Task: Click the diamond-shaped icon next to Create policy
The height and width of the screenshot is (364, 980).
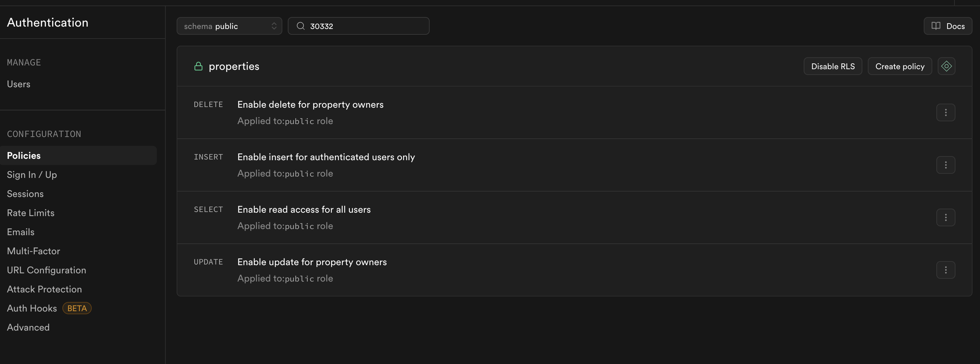Action: (x=946, y=66)
